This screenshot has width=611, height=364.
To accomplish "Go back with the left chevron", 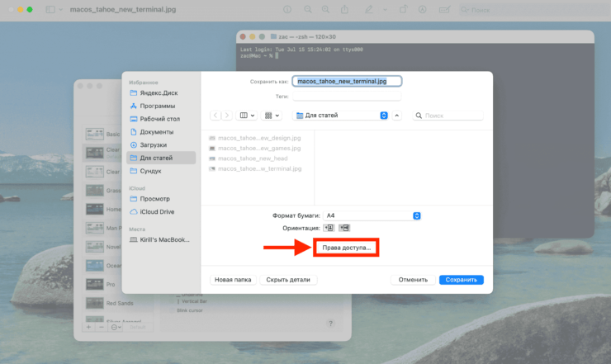I will pos(216,116).
